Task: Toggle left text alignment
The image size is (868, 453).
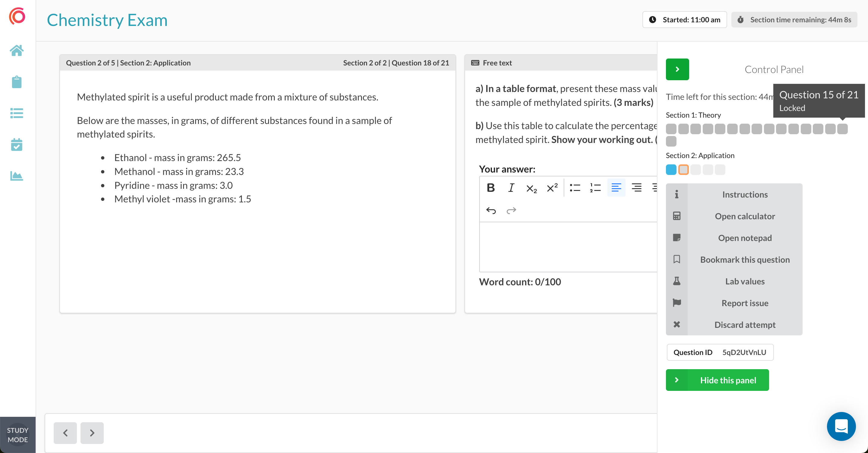Action: coord(616,188)
